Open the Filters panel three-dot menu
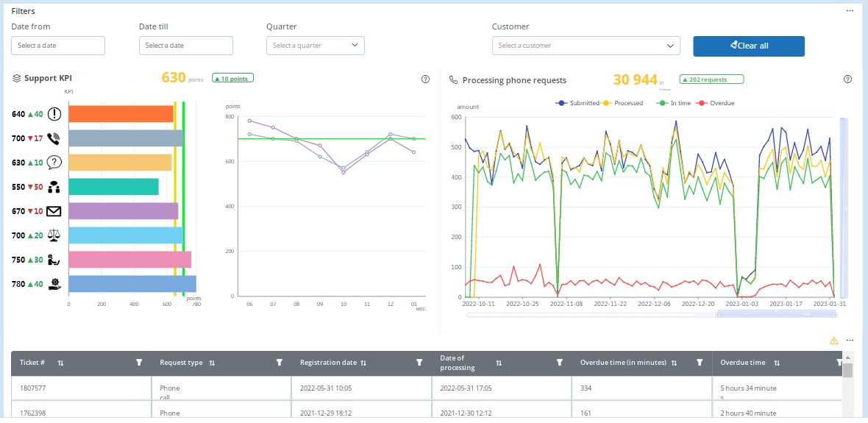 pos(850,11)
